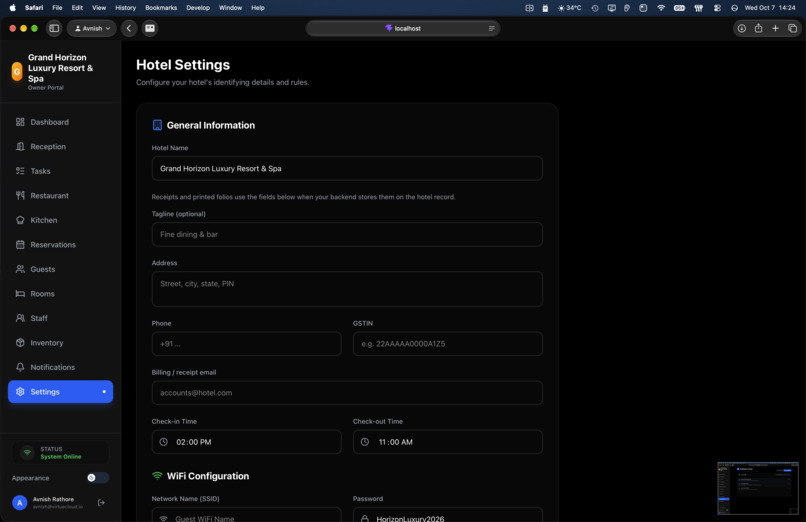
Task: Click the System Online wifi status icon
Action: (27, 453)
